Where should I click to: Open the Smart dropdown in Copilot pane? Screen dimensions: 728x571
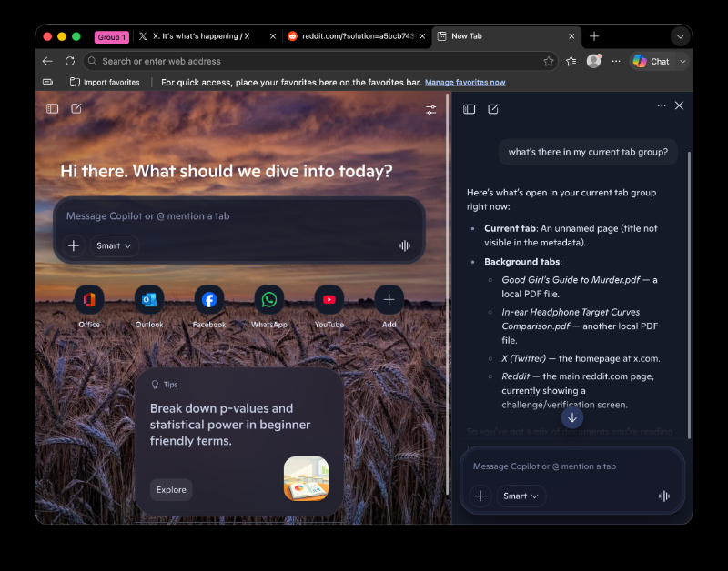pyautogui.click(x=521, y=496)
